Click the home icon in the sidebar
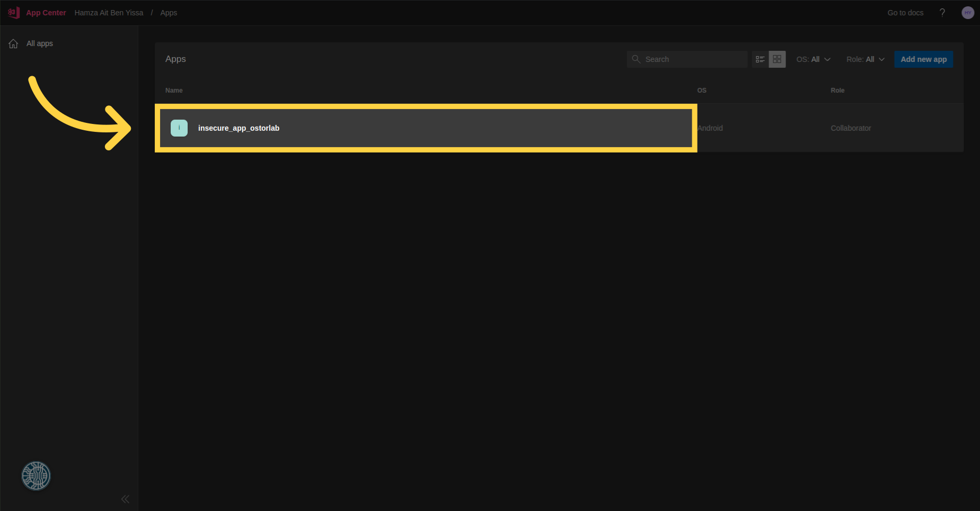Viewport: 980px width, 511px height. point(13,44)
